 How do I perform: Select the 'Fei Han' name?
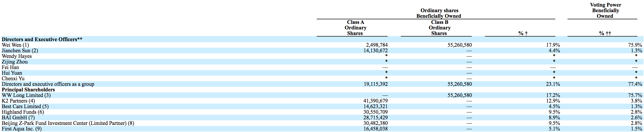point(10,67)
